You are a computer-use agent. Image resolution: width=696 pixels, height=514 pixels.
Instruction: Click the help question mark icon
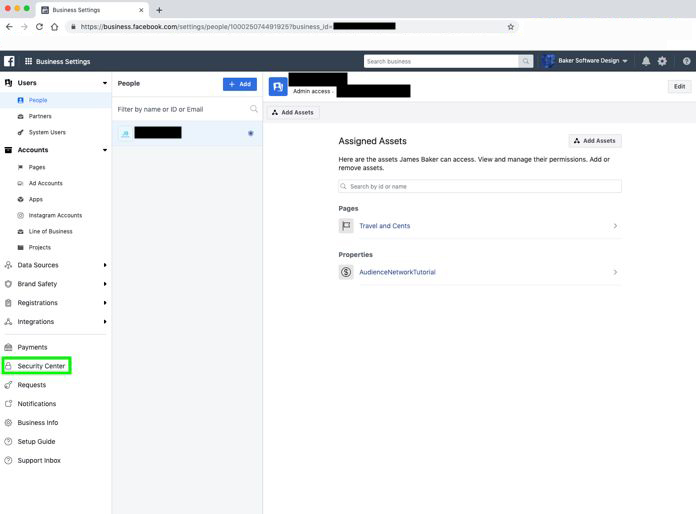point(686,61)
